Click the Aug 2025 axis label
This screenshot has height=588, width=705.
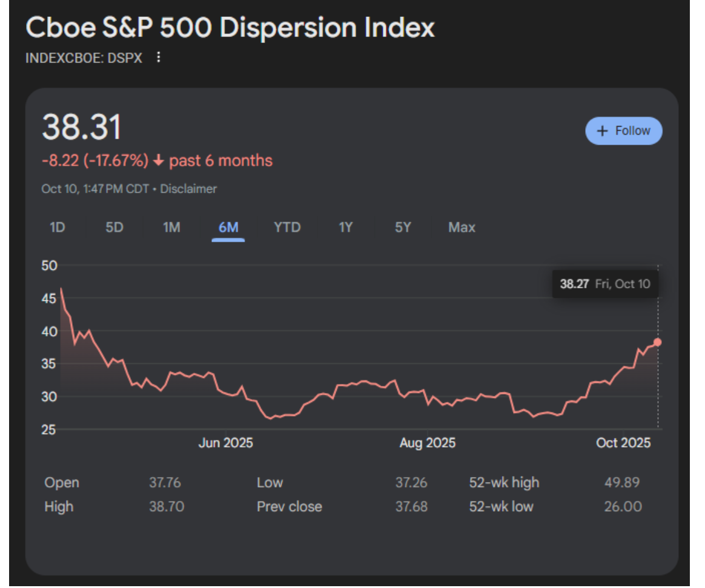pyautogui.click(x=427, y=443)
